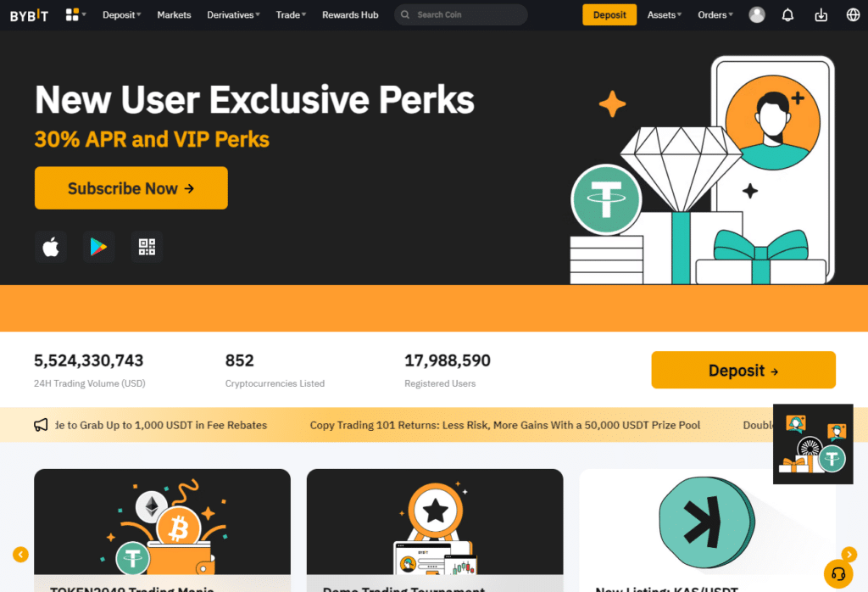Open the notifications bell icon
868x592 pixels.
coord(788,15)
